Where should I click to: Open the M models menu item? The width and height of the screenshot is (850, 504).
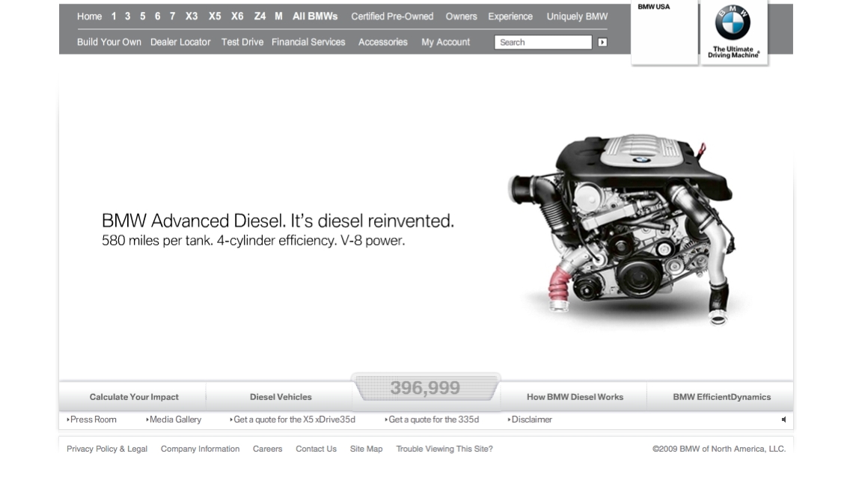(278, 16)
